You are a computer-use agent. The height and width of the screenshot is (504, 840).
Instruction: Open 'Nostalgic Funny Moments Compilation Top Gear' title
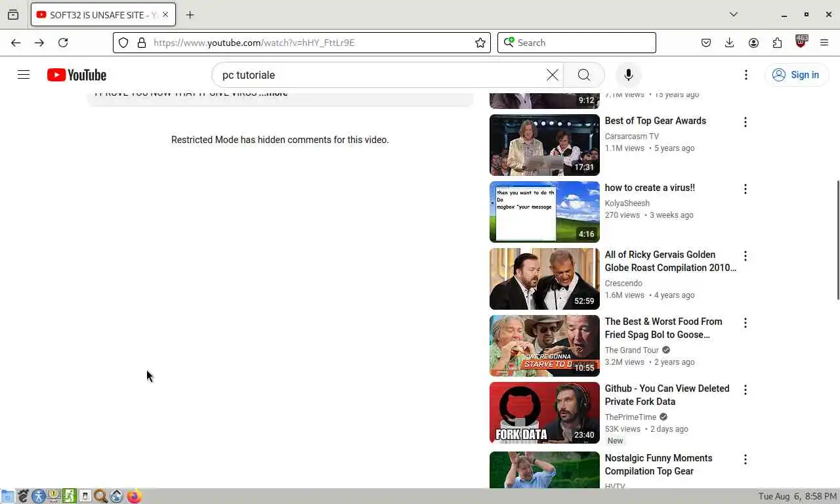pyautogui.click(x=659, y=465)
